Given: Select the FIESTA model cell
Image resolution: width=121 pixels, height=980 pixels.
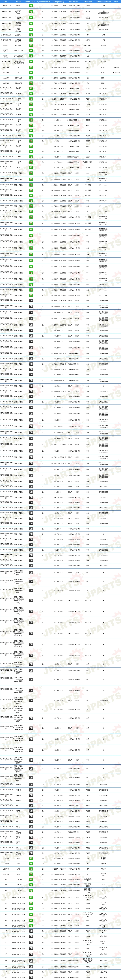Looking at the screenshot, I should pos(18,45).
